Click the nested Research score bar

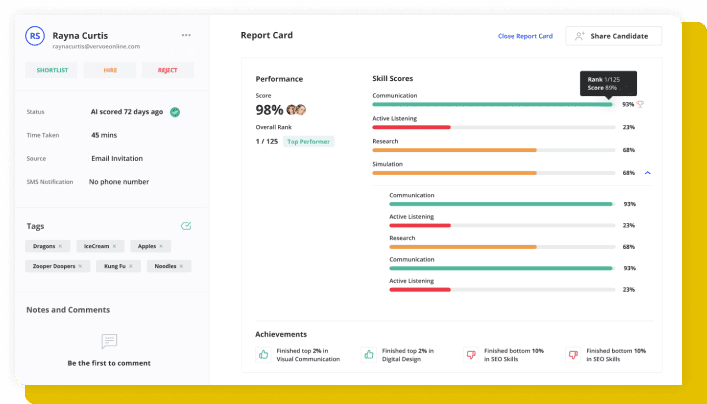pyautogui.click(x=502, y=247)
